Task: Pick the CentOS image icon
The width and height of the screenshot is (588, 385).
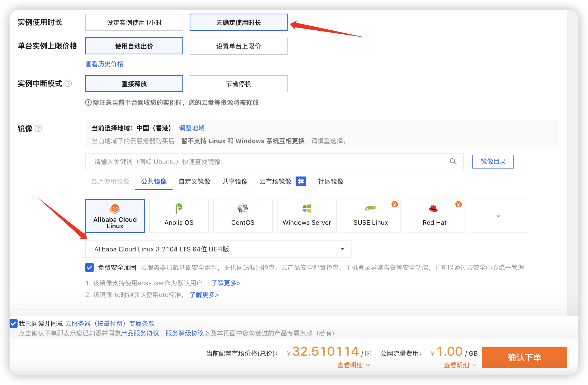Action: [x=243, y=208]
